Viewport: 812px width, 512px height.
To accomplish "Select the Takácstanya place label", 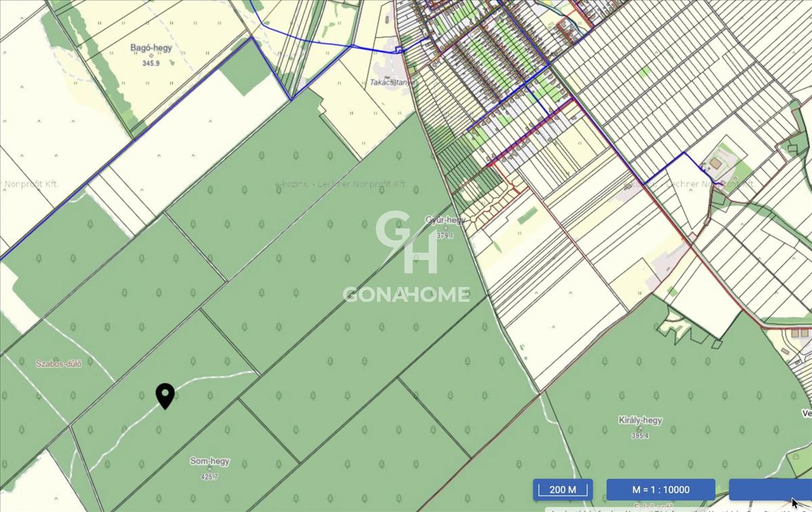I will pyautogui.click(x=392, y=83).
